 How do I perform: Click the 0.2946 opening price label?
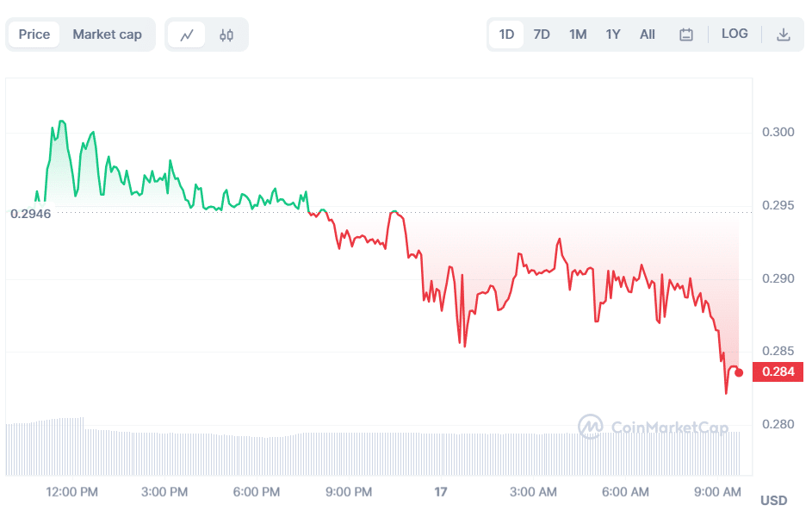point(30,213)
